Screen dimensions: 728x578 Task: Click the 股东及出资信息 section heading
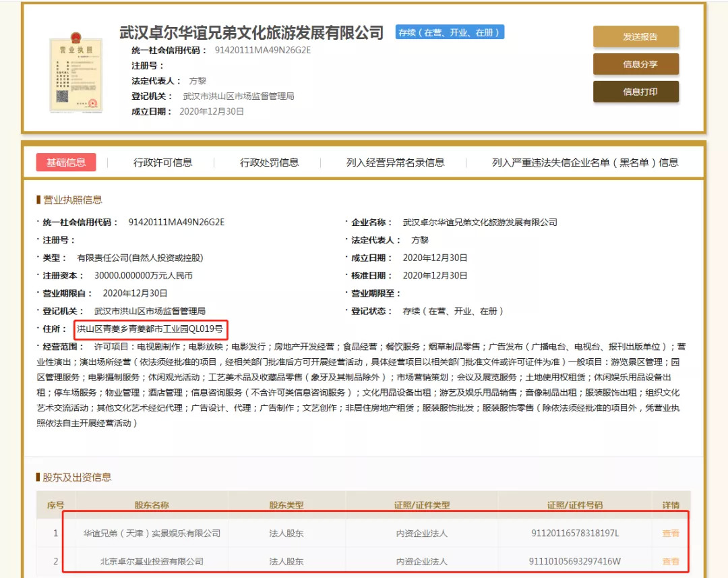tap(77, 478)
